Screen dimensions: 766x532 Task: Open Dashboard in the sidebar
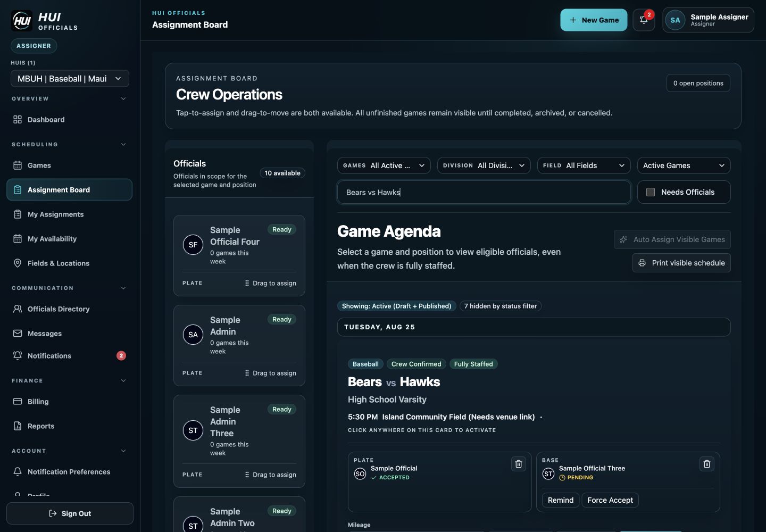(69, 120)
